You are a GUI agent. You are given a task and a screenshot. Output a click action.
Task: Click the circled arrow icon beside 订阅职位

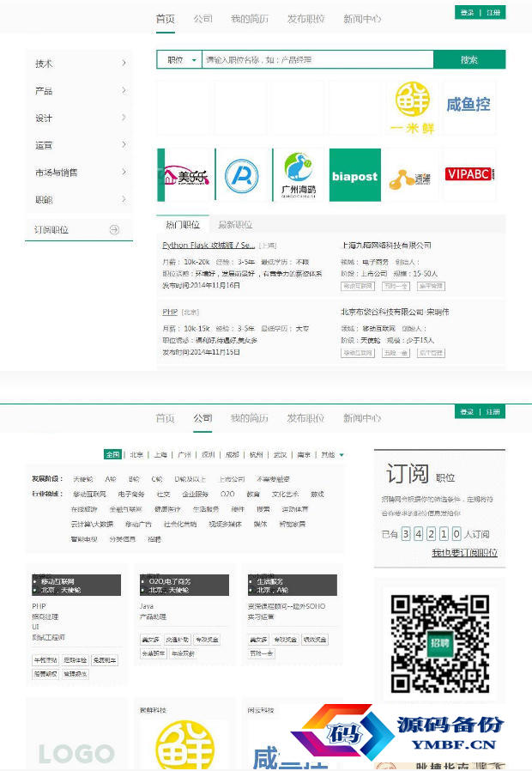(x=114, y=229)
